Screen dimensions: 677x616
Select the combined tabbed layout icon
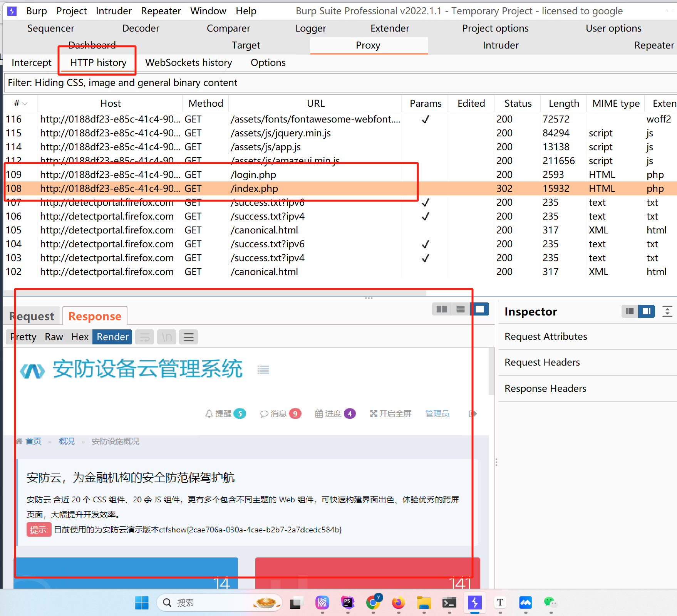(480, 309)
